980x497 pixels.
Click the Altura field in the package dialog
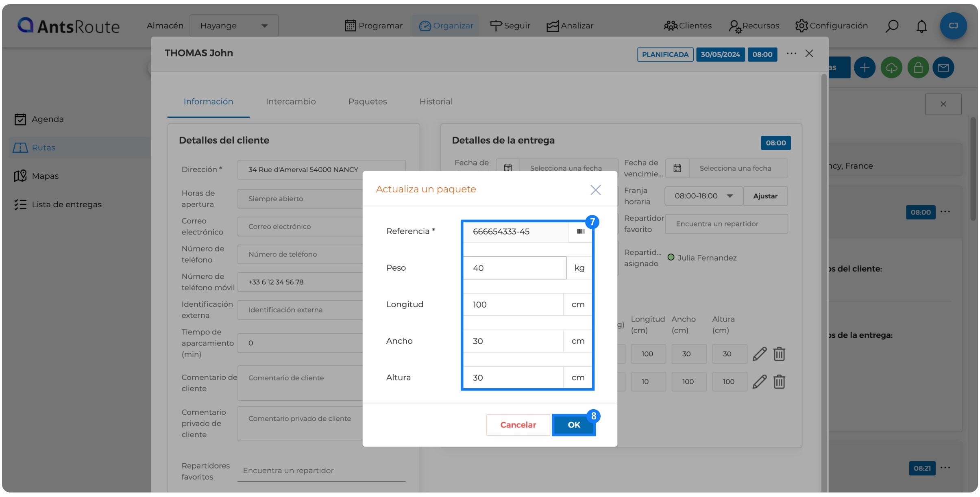tap(513, 378)
